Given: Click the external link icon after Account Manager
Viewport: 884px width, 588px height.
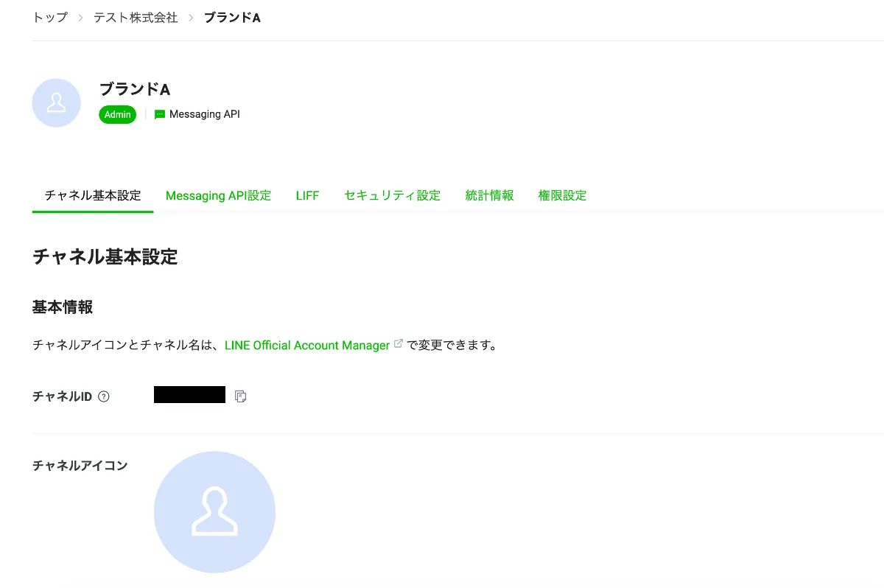Looking at the screenshot, I should pyautogui.click(x=399, y=343).
